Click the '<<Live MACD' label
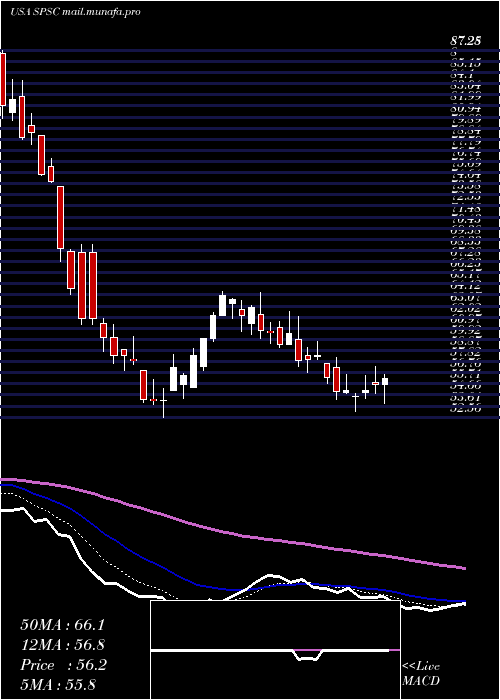 tap(421, 674)
